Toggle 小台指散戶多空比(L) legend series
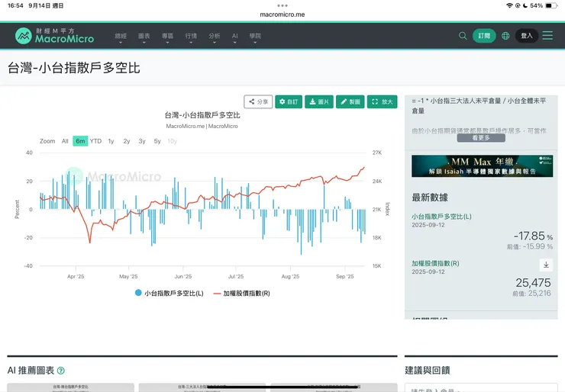Screen dimensions: 565x392 pos(169,293)
